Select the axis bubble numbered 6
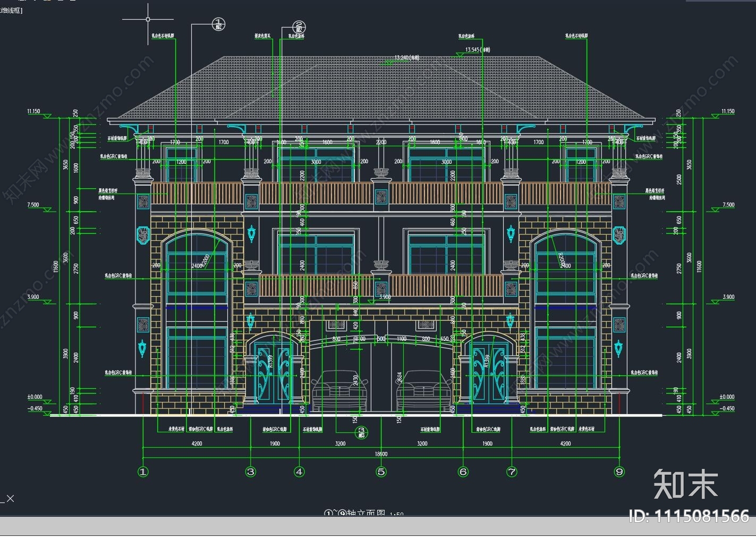Image resolution: width=756 pixels, height=537 pixels. tap(463, 472)
